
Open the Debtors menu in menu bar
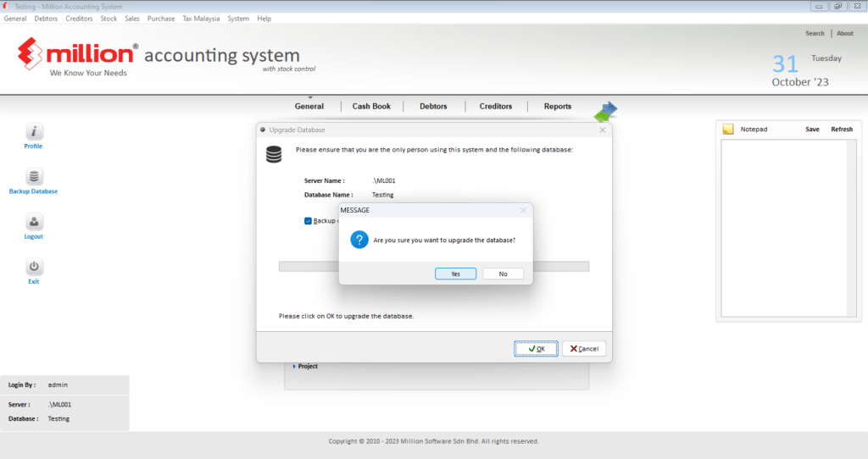46,19
